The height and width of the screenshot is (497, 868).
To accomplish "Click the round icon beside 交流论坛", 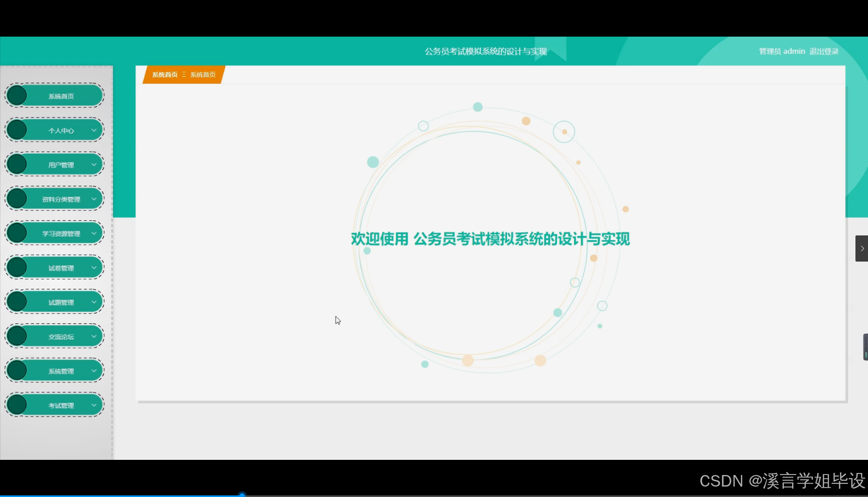I will tap(17, 336).
